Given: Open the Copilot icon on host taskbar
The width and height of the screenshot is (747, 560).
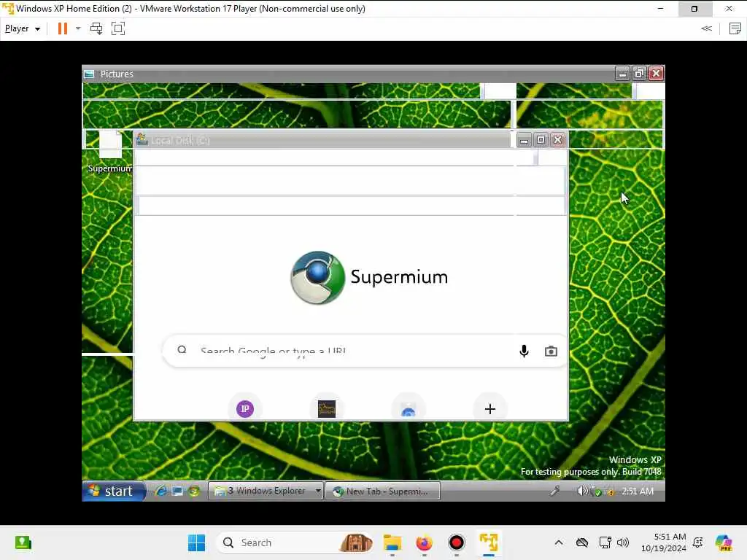Looking at the screenshot, I should 724,542.
